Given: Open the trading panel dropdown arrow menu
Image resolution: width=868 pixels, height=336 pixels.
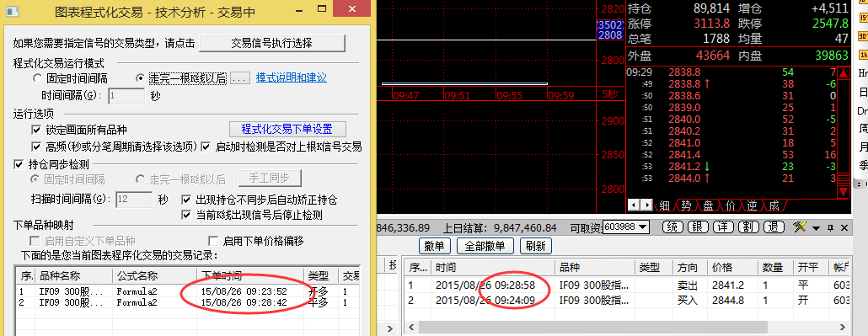Looking at the screenshot, I should [x=816, y=228].
